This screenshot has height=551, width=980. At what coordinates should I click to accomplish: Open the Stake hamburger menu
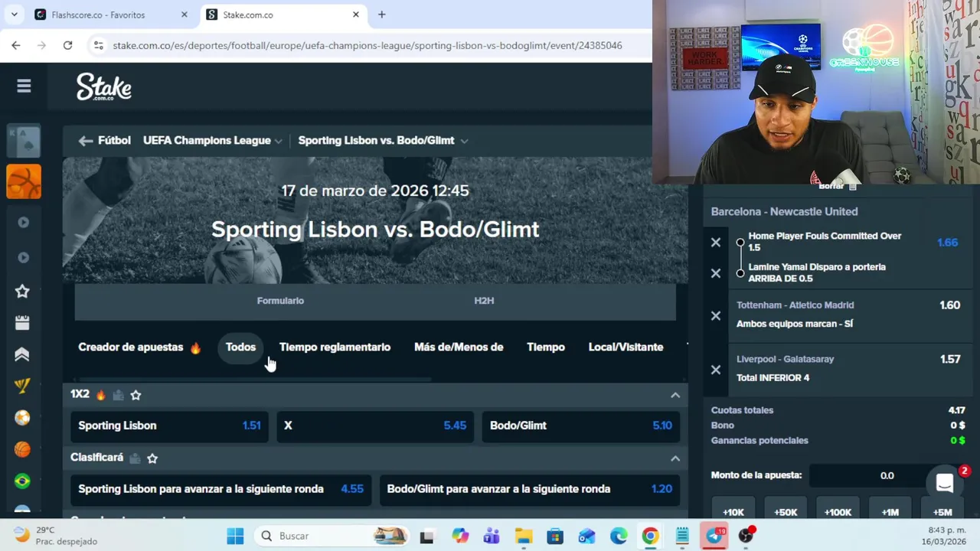coord(24,86)
